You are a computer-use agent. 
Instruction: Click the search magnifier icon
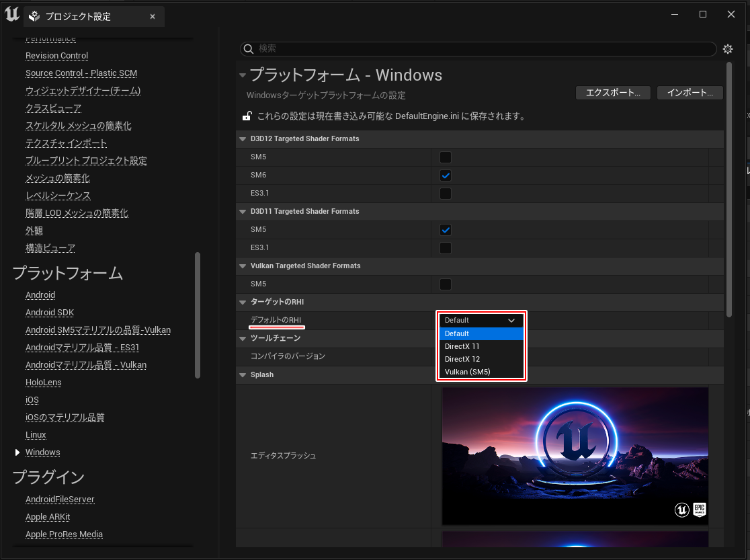point(249,49)
